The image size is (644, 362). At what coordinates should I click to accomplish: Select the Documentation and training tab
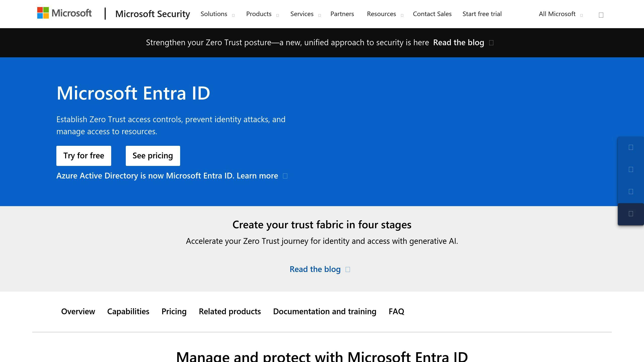pyautogui.click(x=325, y=311)
